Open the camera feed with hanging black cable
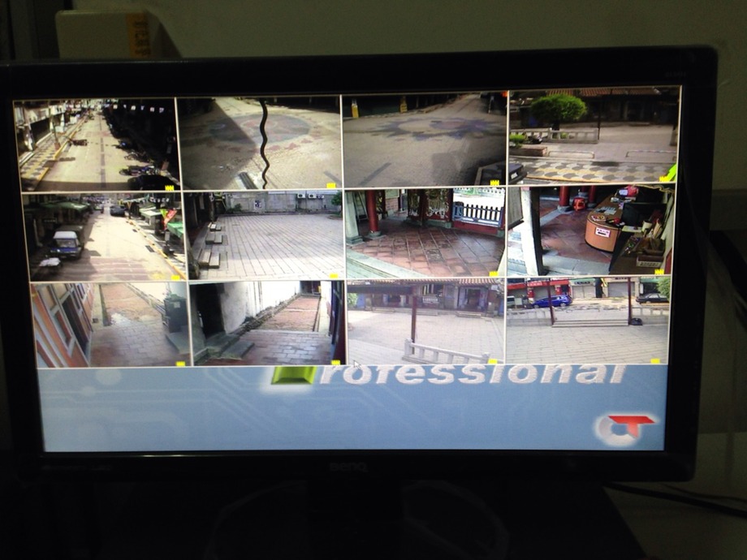 [x=260, y=142]
